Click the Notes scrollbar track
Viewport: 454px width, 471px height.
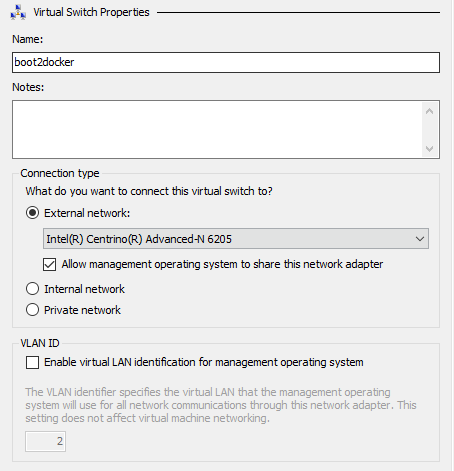(430, 130)
